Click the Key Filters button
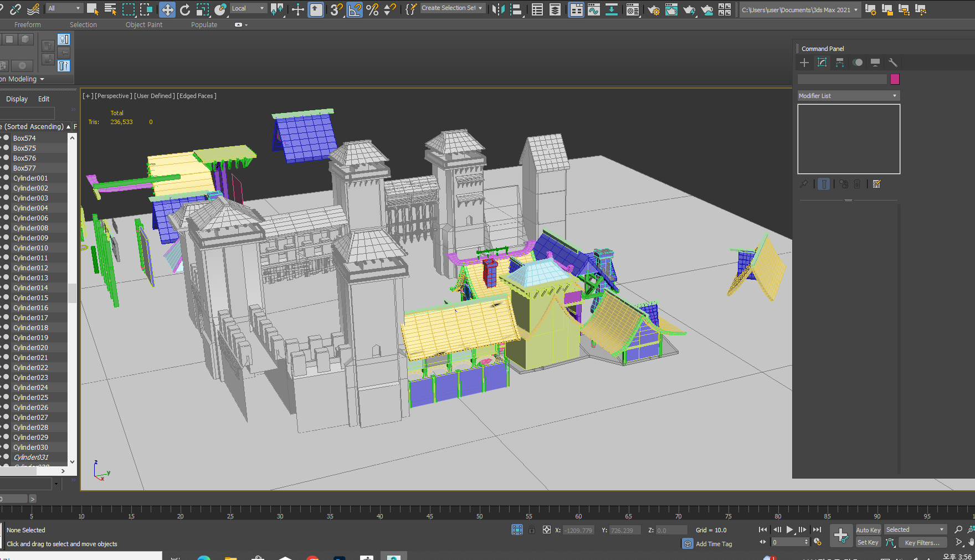The image size is (975, 560). [x=922, y=543]
